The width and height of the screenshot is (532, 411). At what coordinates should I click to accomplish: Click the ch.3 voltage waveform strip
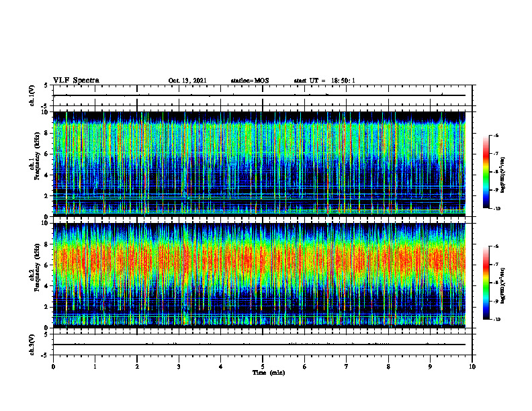(263, 345)
